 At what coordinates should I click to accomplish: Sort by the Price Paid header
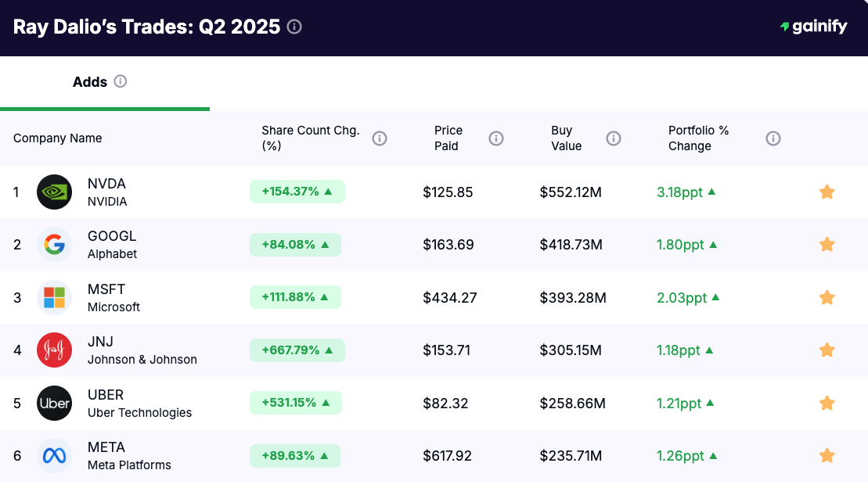448,138
